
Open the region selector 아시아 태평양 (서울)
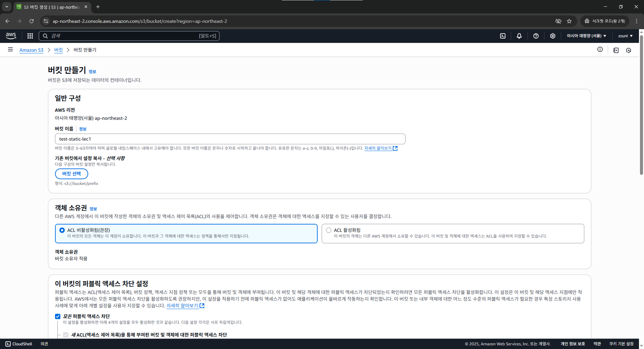pos(586,36)
